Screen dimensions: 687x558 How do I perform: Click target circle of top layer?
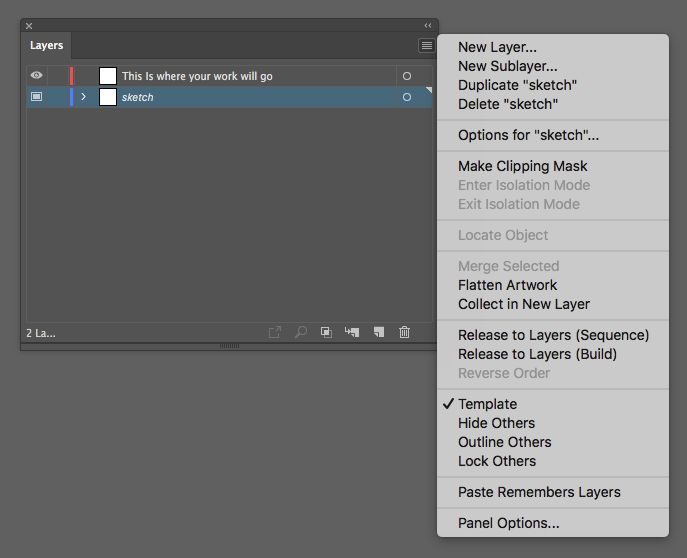click(x=407, y=76)
